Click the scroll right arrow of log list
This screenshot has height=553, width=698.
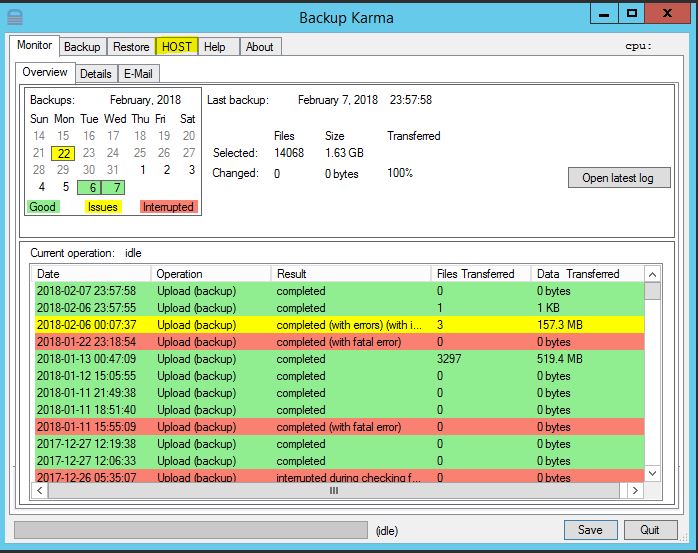tap(635, 491)
